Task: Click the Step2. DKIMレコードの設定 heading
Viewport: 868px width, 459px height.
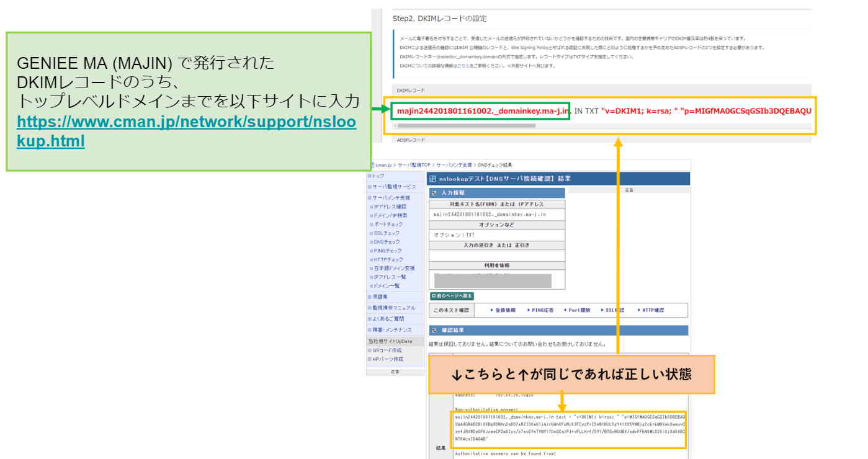Action: pyautogui.click(x=441, y=19)
